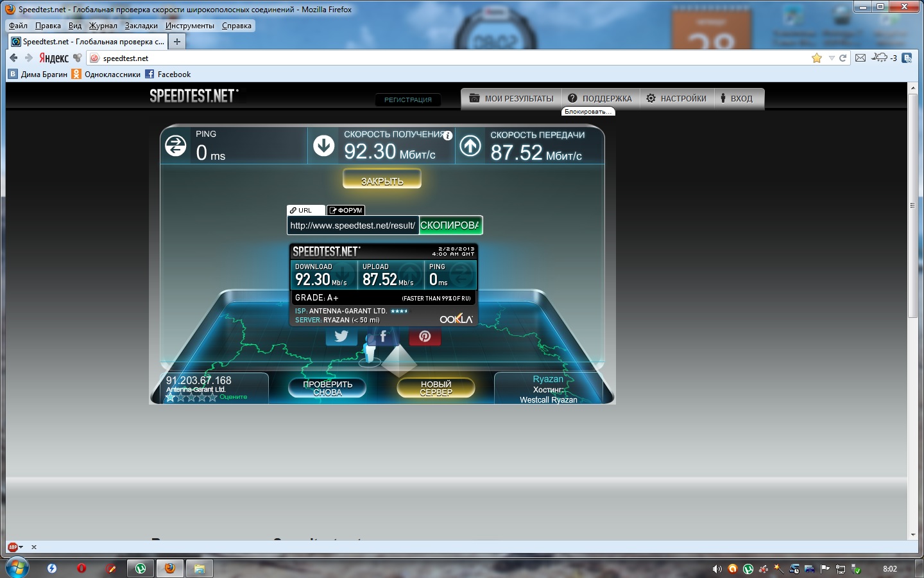This screenshot has height=578, width=924.
Task: Open the lightning bolt app in the taskbar
Action: pyautogui.click(x=52, y=568)
